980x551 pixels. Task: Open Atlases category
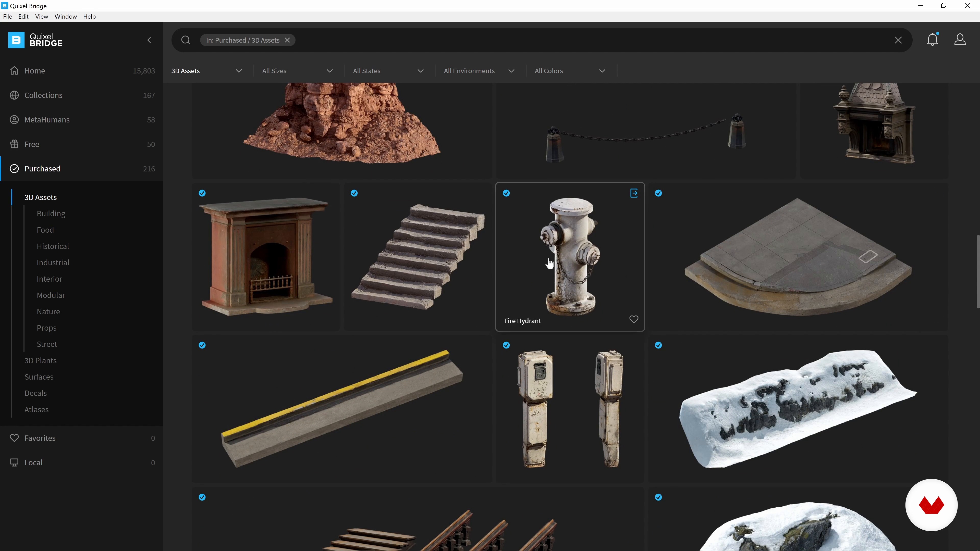36,409
